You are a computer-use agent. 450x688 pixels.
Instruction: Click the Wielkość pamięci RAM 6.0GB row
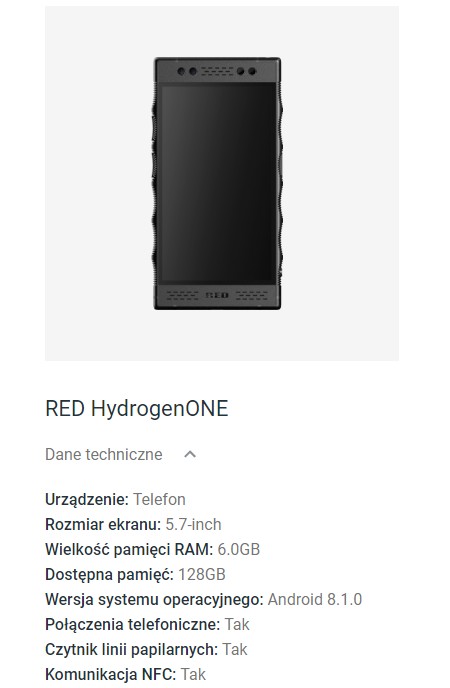[153, 549]
